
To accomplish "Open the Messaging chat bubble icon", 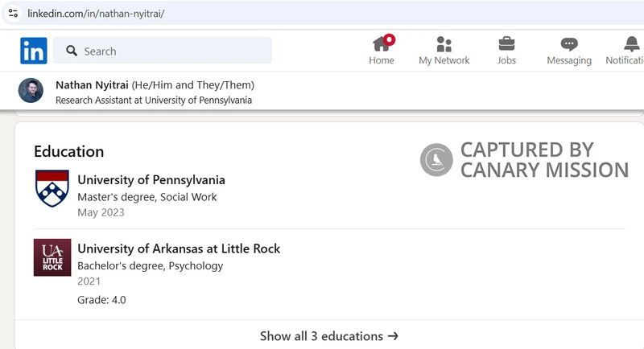I will point(569,44).
